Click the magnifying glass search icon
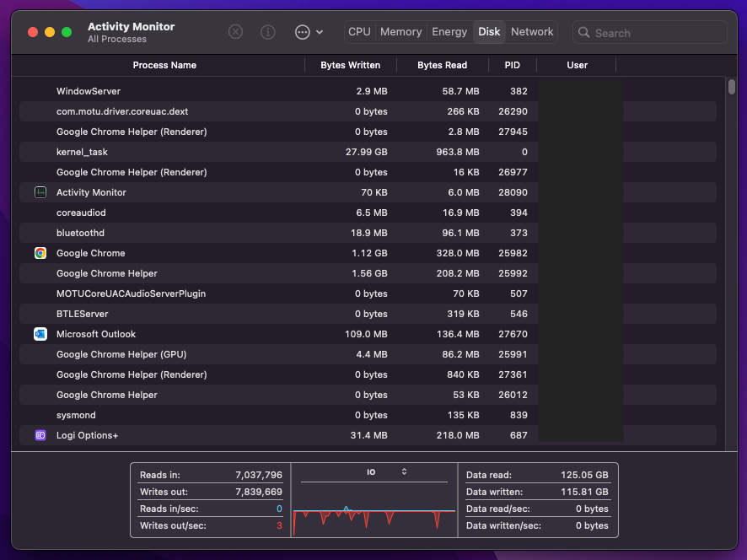The height and width of the screenshot is (560, 747). click(x=583, y=32)
